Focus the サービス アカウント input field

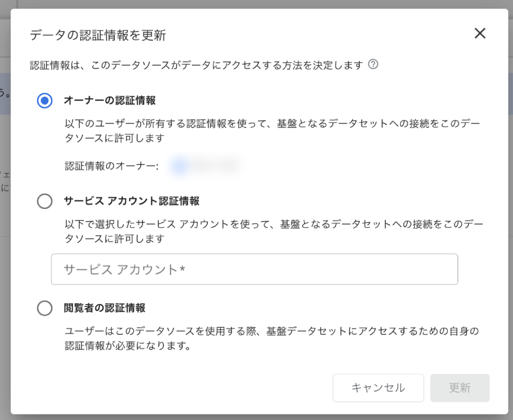[254, 269]
